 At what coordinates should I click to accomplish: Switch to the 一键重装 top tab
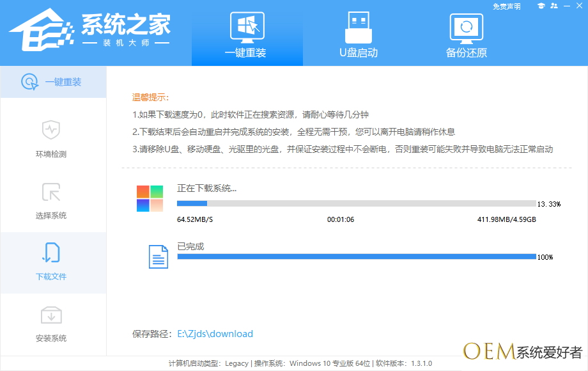246,35
